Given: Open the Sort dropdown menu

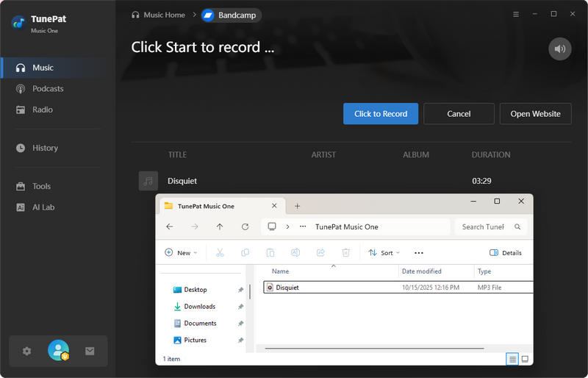Looking at the screenshot, I should point(384,252).
